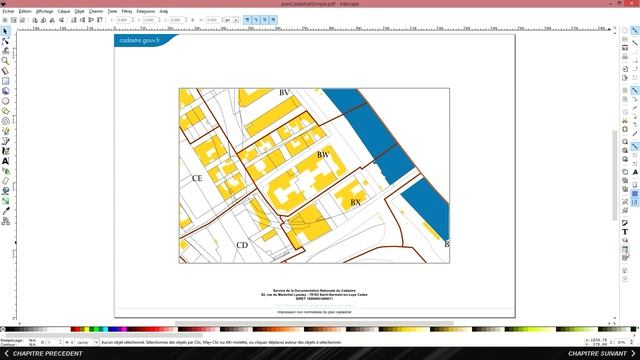This screenshot has width=640, height=360.
Task: Click the vertical canvas scrollbar thumb
Action: click(x=615, y=176)
